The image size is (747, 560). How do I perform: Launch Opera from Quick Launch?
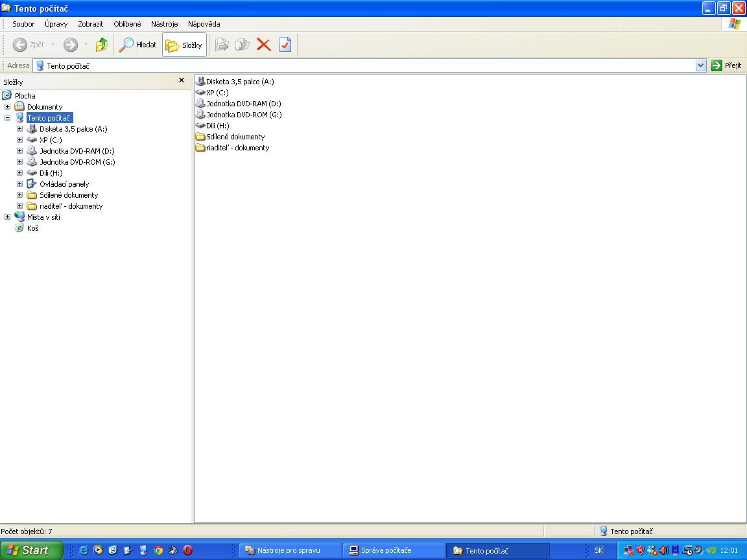click(x=187, y=550)
